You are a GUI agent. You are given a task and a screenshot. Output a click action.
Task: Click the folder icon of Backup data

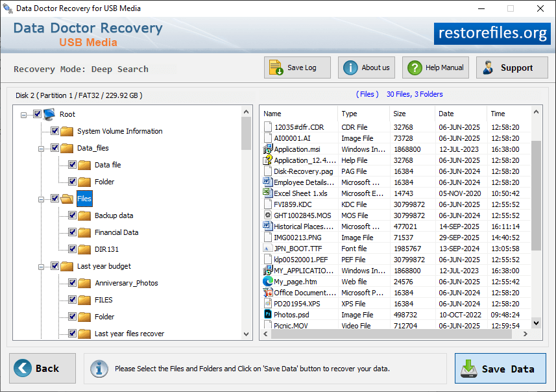coord(84,215)
